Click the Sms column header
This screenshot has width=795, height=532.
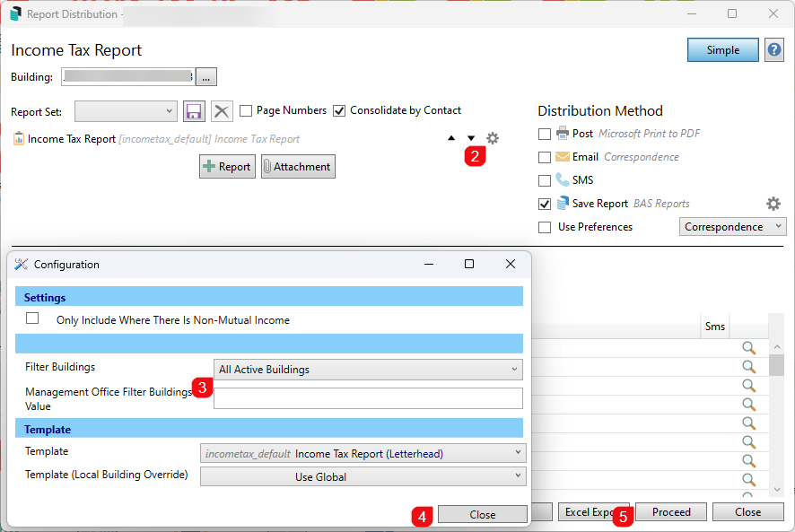(x=715, y=327)
